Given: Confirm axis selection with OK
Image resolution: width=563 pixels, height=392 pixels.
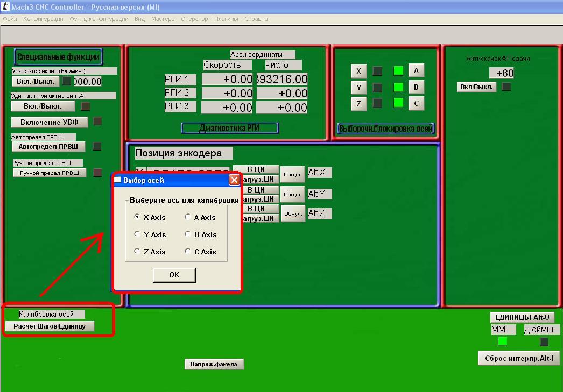Looking at the screenshot, I should click(x=174, y=275).
